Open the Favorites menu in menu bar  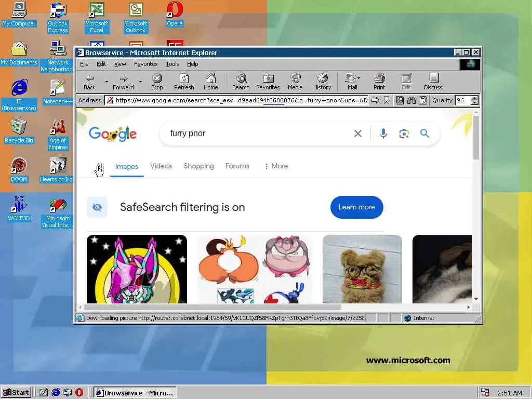click(x=145, y=64)
